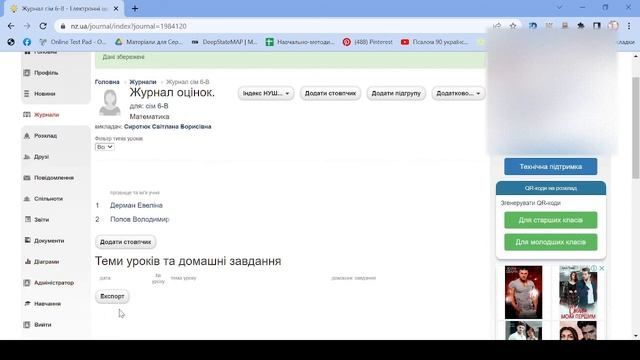Image resolution: width=640 pixels, height=360 pixels.
Task: Reload the page
Action: tap(43, 26)
